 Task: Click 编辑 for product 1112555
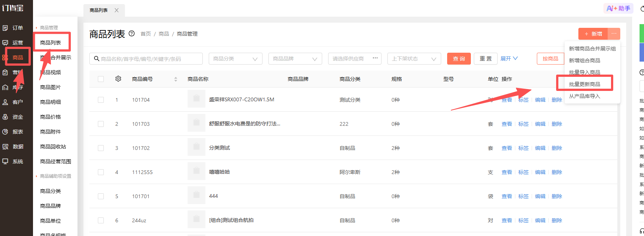coord(540,172)
